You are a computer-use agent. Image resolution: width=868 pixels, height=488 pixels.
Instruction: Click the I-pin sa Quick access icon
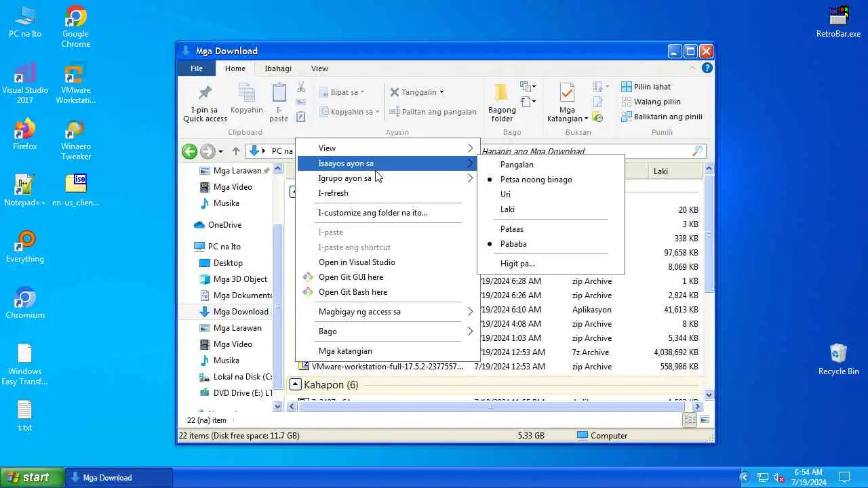click(x=205, y=92)
